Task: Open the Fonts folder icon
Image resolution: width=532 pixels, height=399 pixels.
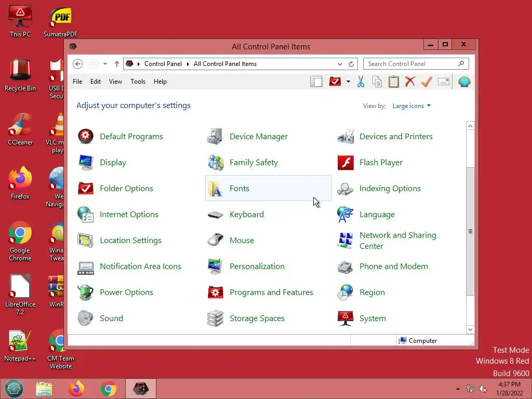Action: tap(216, 188)
